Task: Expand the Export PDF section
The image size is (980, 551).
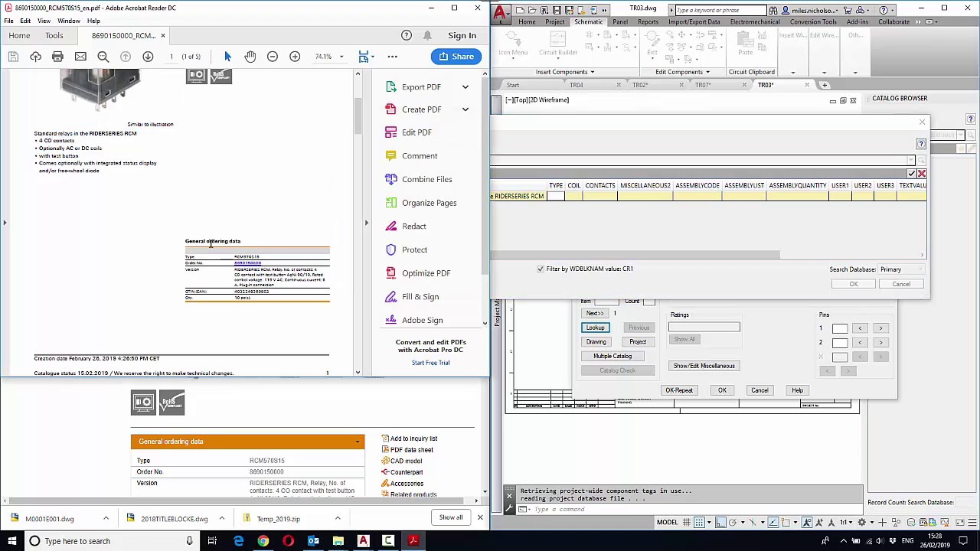Action: [x=465, y=87]
